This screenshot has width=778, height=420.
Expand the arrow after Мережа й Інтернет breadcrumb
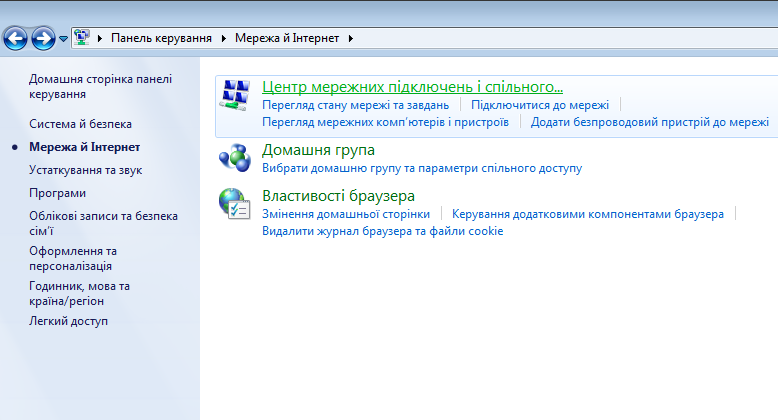351,38
